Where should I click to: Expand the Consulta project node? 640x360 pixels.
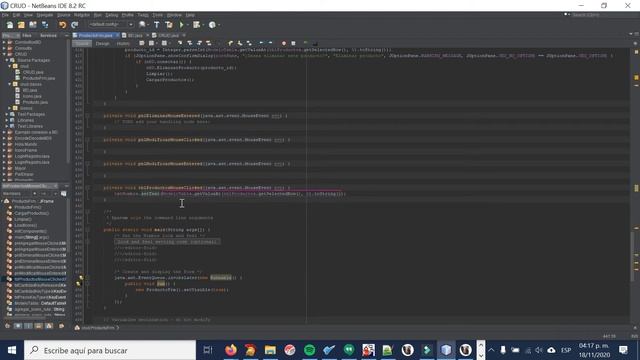pyautogui.click(x=4, y=48)
